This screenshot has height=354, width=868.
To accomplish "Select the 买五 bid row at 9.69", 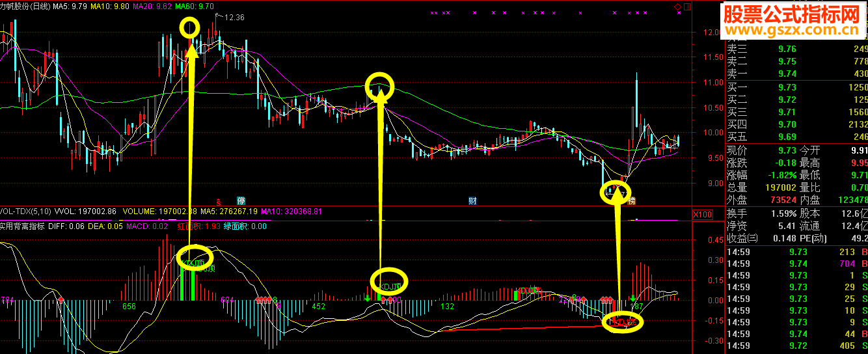I will tap(796, 137).
